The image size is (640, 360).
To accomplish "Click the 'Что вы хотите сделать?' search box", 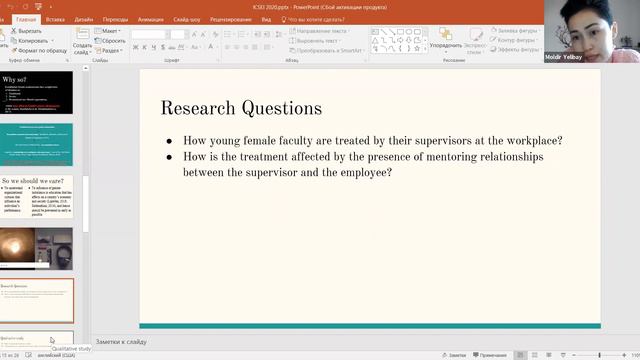I will point(313,19).
